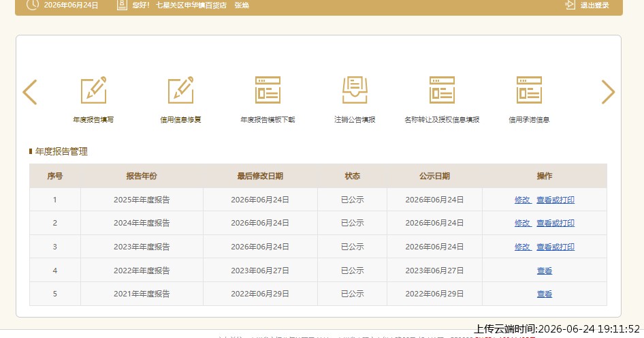Click 已公示 status in the 2025 row

[x=353, y=200]
